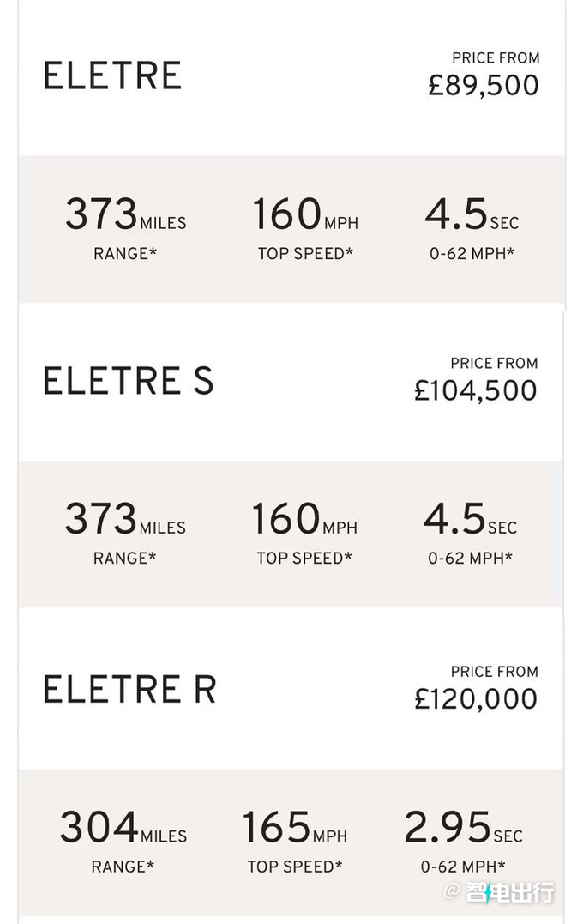Select the 2.95 sec acceleration figure
Image resolution: width=583 pixels, height=924 pixels.
pos(464,827)
